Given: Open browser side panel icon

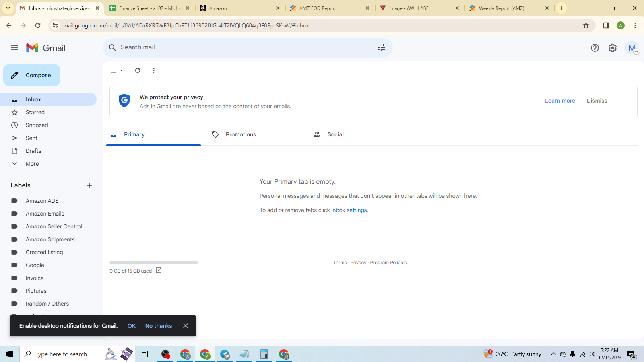Looking at the screenshot, I should (x=606, y=25).
